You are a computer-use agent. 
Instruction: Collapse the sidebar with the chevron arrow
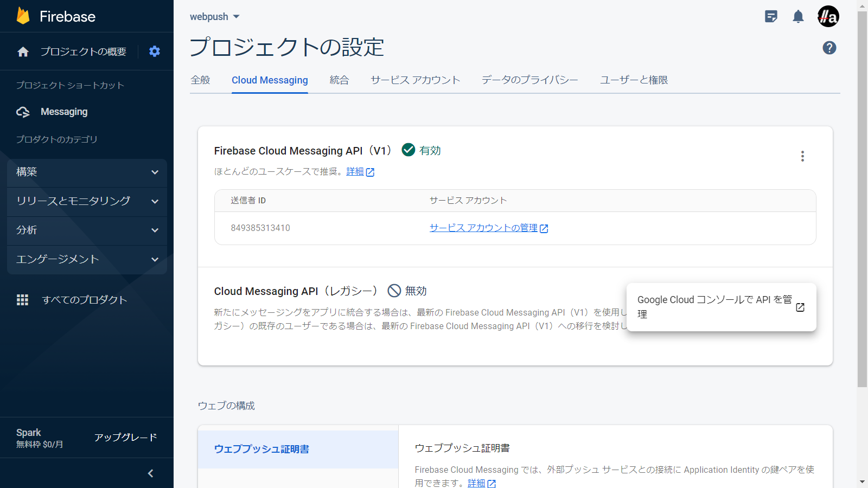click(151, 473)
